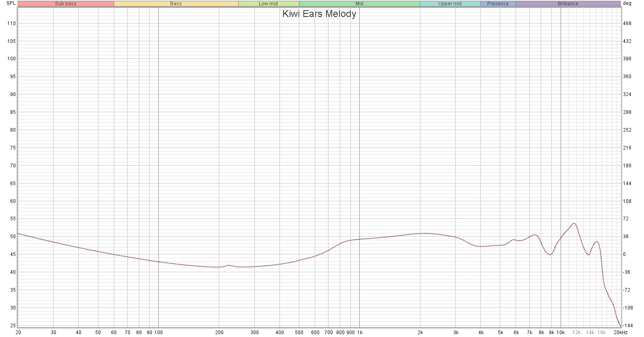Select the 800 frequency axis label
Screen dimensions: 644x337
click(340, 333)
